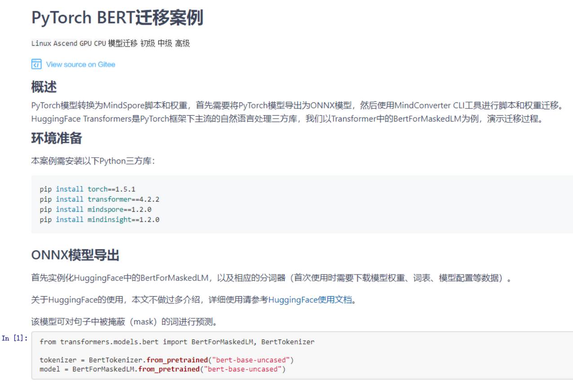This screenshot has height=392, width=573.
Task: Click the Linux tag under the title
Action: pyautogui.click(x=41, y=44)
